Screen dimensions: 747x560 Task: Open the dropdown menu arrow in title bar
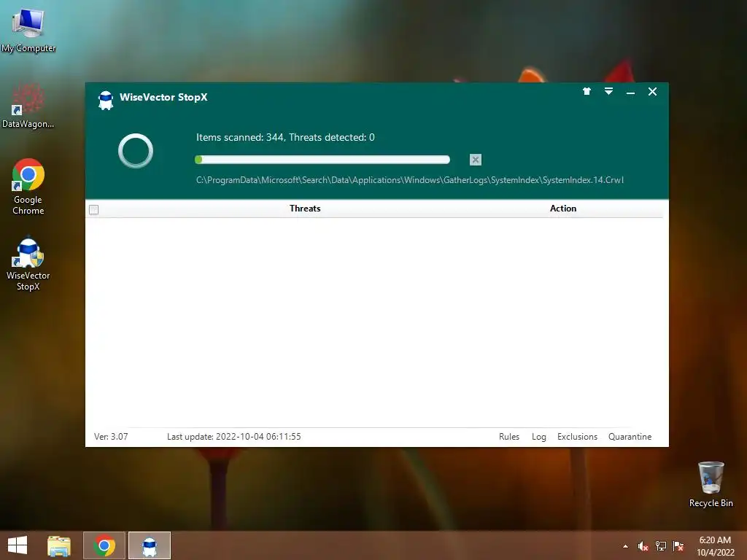608,91
